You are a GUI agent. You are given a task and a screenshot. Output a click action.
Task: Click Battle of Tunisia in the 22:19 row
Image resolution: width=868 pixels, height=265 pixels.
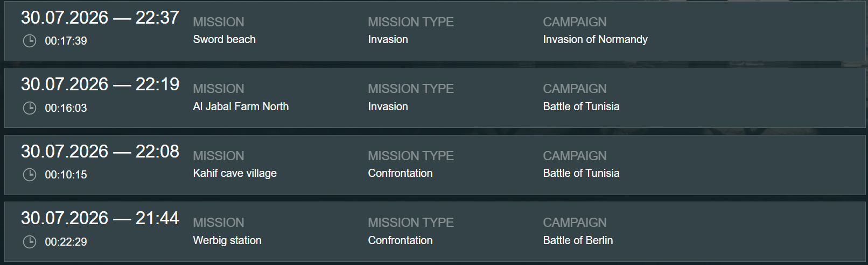point(581,106)
